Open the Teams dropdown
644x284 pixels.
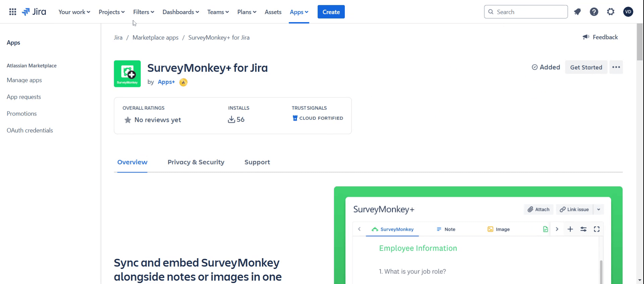click(x=218, y=12)
